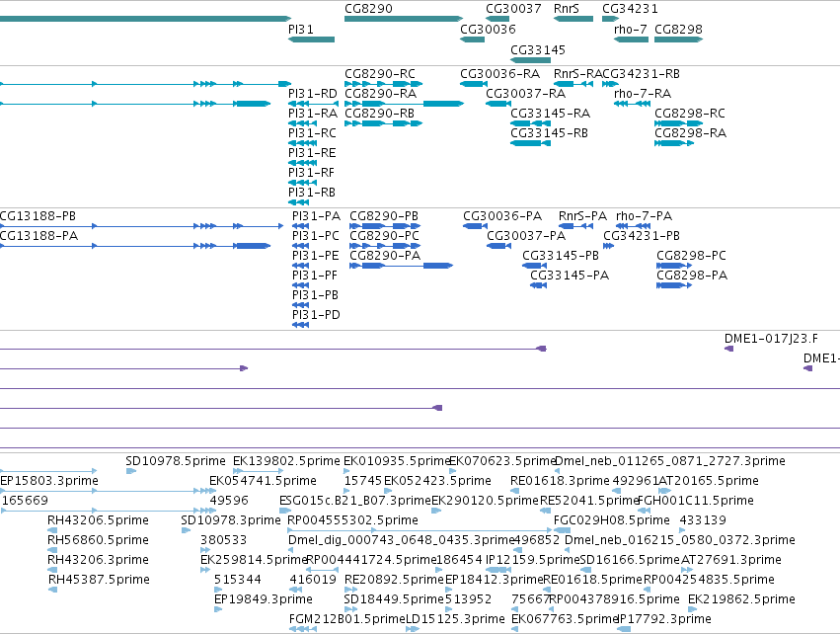Click the CG30036-PA protein label
The height and width of the screenshot is (634, 840).
click(502, 216)
